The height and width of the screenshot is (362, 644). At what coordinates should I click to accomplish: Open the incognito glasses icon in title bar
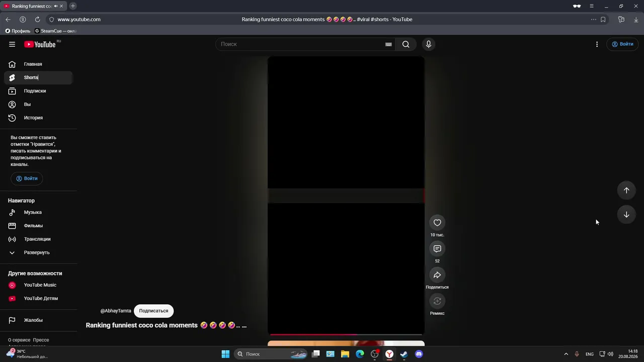(x=577, y=6)
